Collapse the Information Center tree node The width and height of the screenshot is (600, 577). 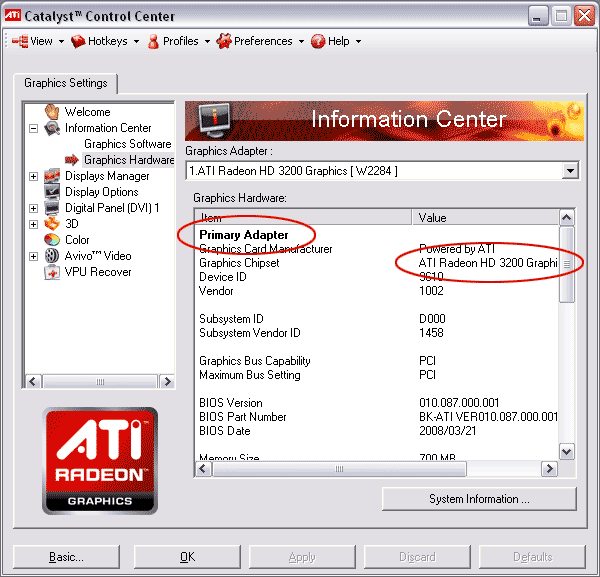[34, 128]
